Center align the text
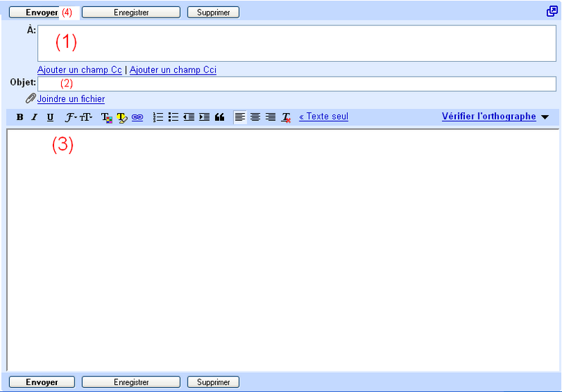Screen dimensions: 562x392 [255, 117]
